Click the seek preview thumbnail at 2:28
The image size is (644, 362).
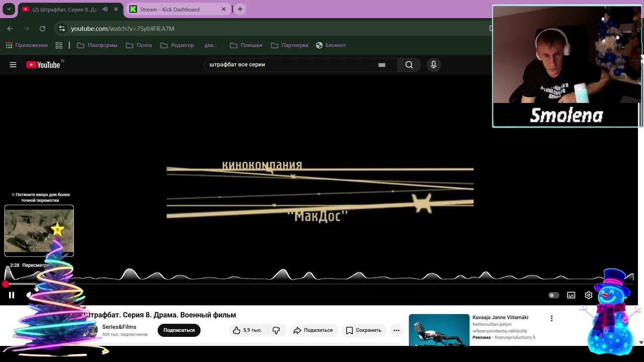(39, 231)
